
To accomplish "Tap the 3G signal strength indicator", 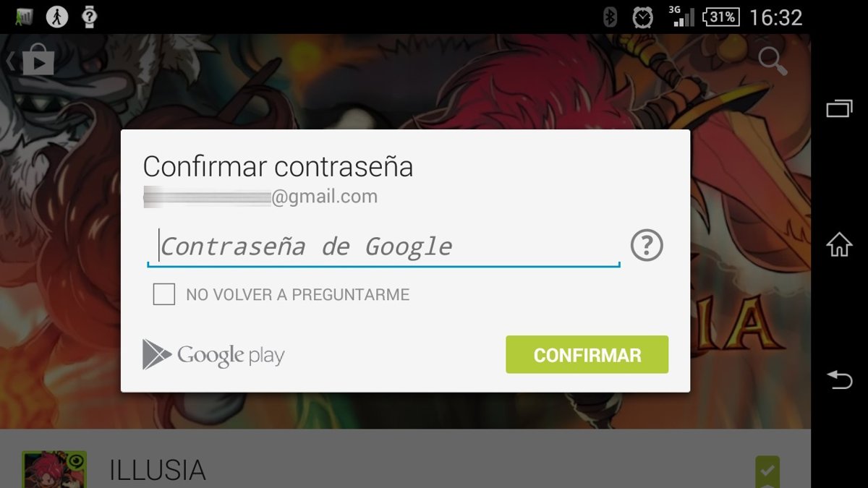I will (680, 17).
